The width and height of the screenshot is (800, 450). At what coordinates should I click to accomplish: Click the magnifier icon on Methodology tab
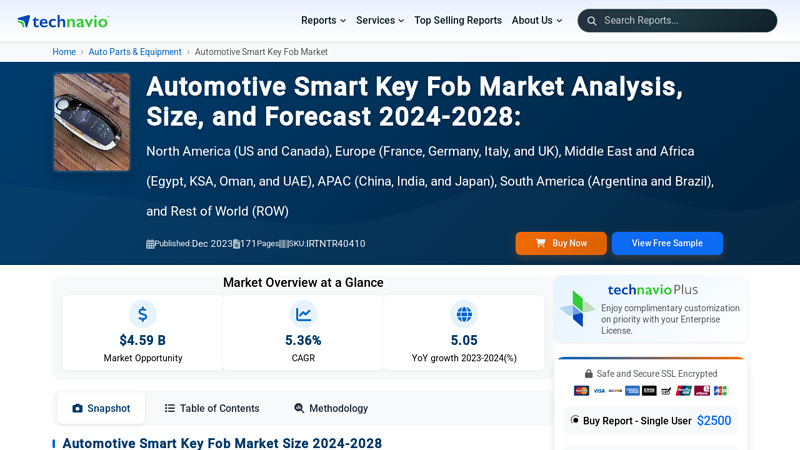pos(299,408)
